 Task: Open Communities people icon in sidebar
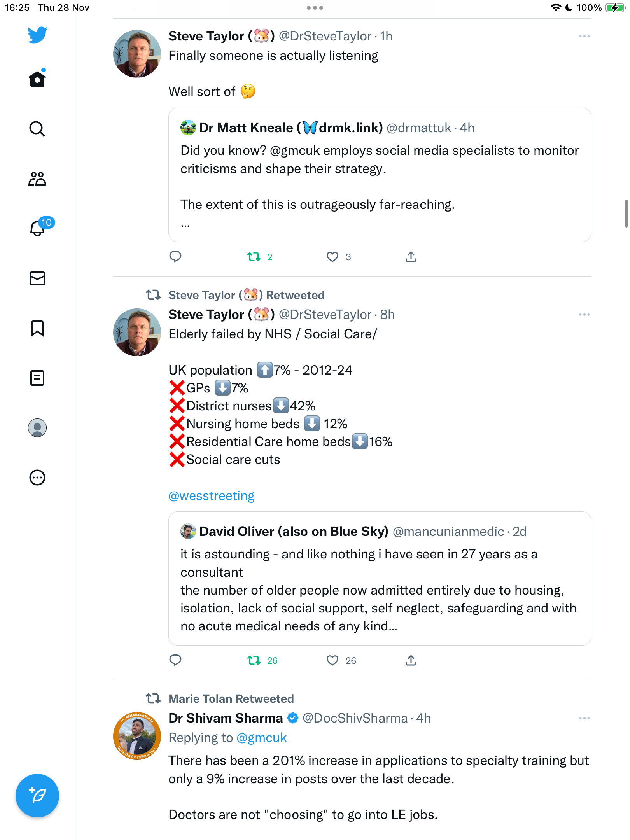pos(37,179)
